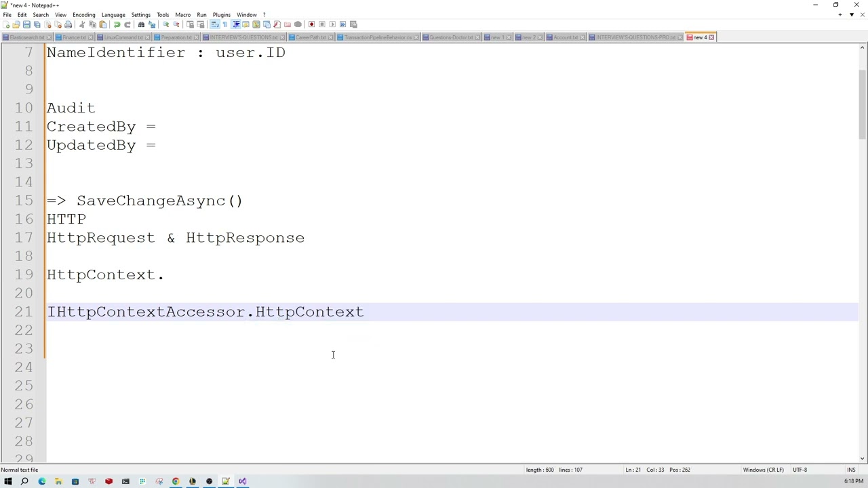Click UTF-8 encoding in status bar
Image resolution: width=868 pixels, height=488 pixels.
tap(800, 470)
